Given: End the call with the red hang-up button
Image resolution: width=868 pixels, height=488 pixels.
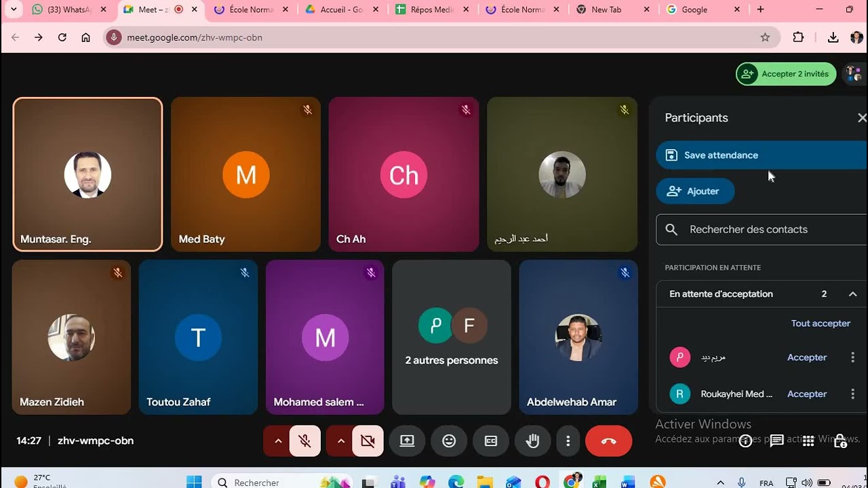Looking at the screenshot, I should pos(608,441).
